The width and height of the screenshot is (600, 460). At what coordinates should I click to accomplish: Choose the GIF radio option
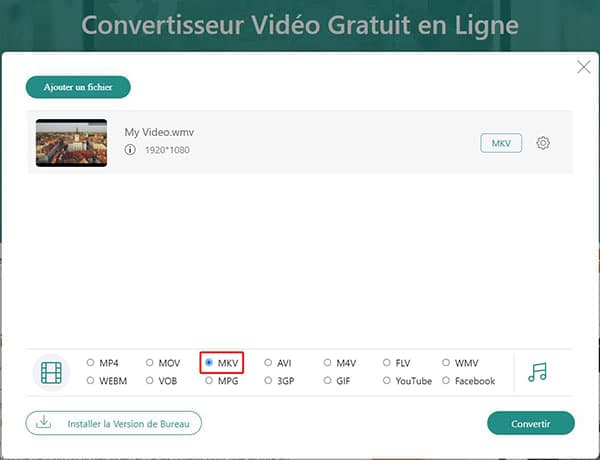[x=328, y=380]
